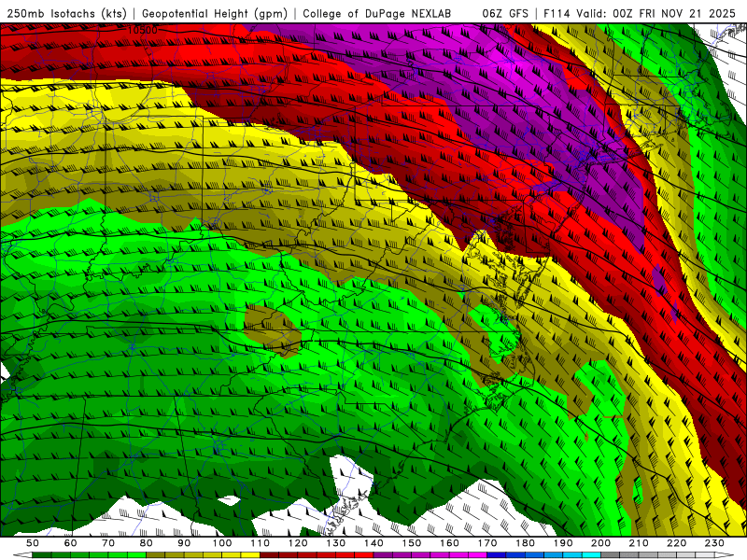
Task: Click the 220 value on the legend
Action: click(676, 543)
